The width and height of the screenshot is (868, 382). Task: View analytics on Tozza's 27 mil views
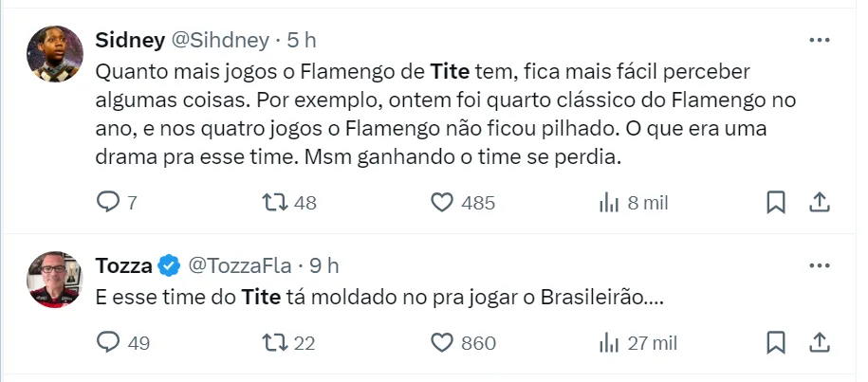(607, 342)
